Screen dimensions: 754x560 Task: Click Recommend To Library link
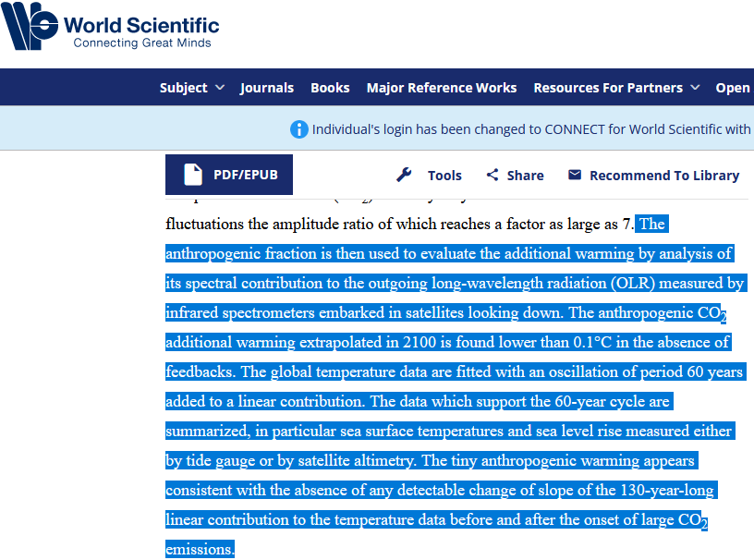(x=653, y=176)
